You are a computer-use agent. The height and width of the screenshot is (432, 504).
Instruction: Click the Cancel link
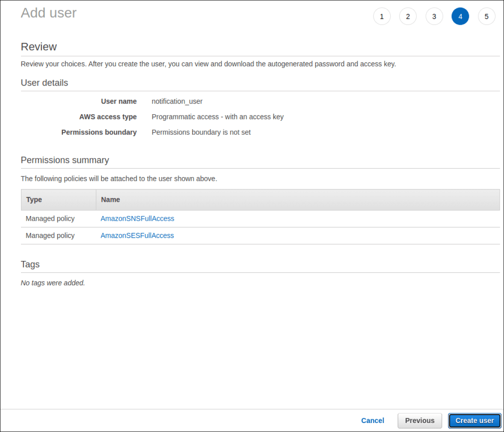pyautogui.click(x=373, y=420)
